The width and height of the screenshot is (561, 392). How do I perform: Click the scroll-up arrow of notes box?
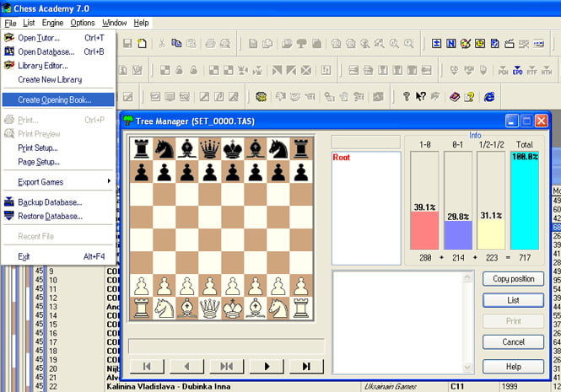coord(467,277)
